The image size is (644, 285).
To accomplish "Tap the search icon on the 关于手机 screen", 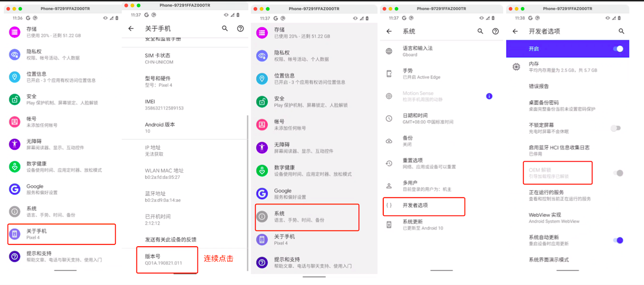I will pyautogui.click(x=225, y=29).
